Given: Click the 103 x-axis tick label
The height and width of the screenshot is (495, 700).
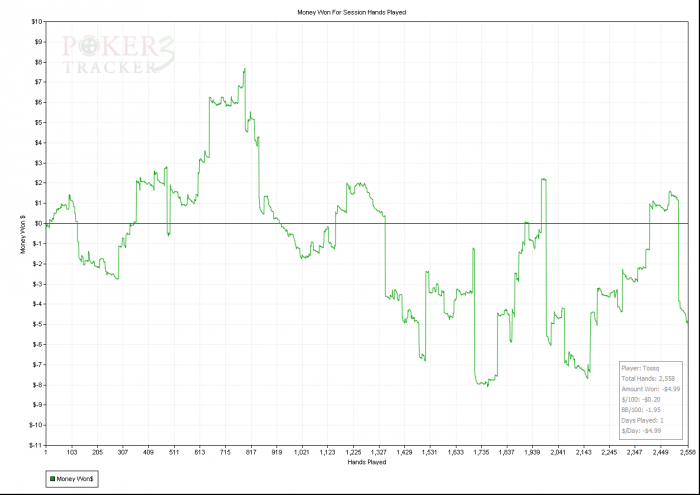Looking at the screenshot, I should click(72, 452).
